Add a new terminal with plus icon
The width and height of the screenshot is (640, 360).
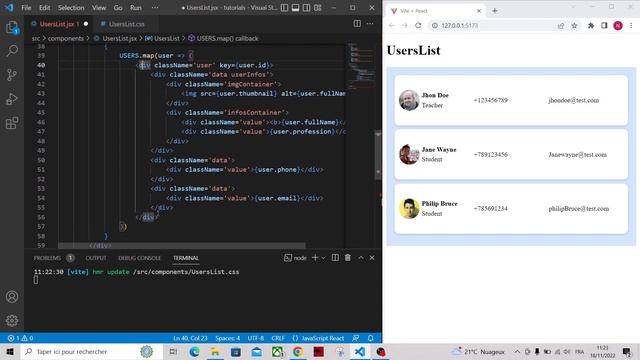click(315, 258)
